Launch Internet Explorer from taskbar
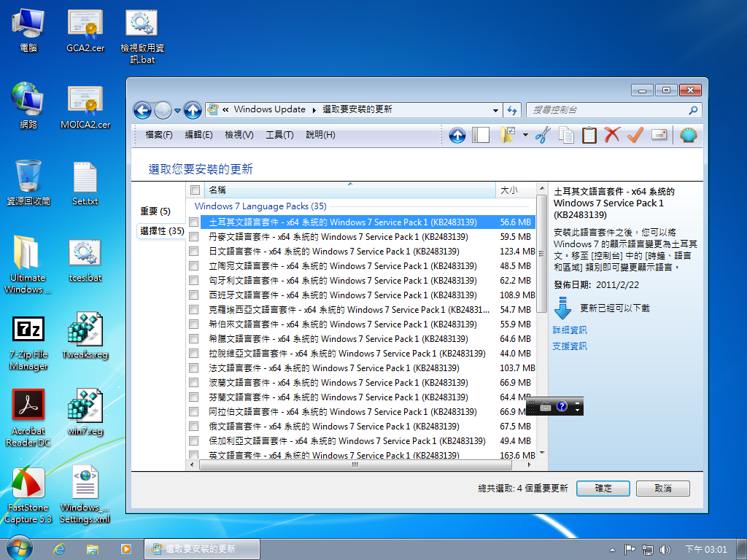Screen dimensions: 747x560 tap(59, 549)
